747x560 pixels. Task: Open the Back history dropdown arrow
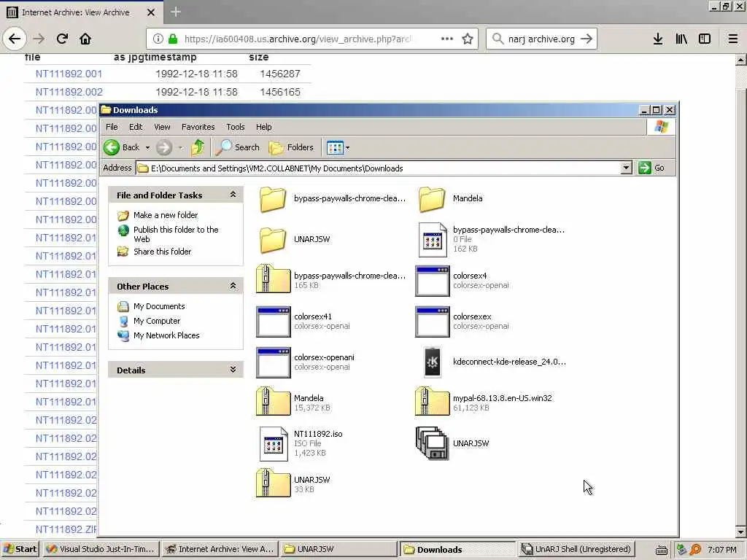click(x=147, y=147)
